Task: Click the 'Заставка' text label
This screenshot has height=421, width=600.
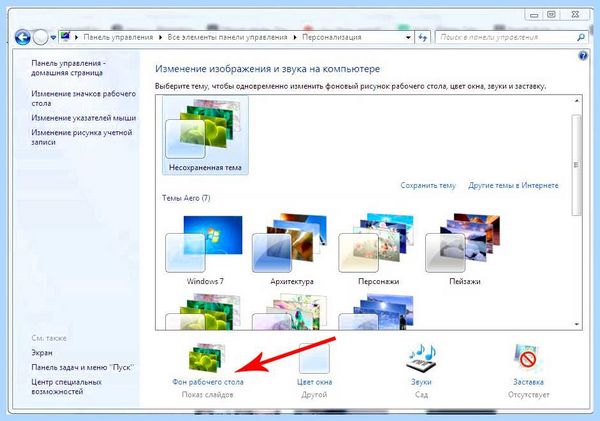Action: click(x=528, y=382)
